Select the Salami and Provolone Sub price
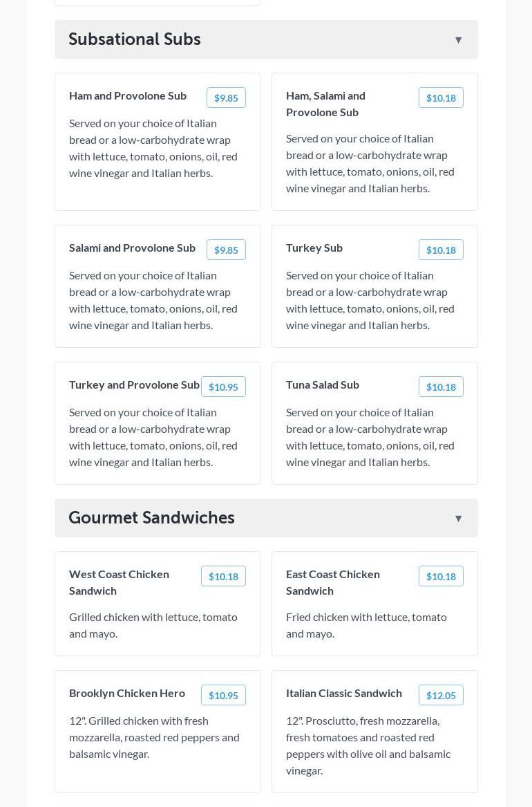This screenshot has width=532, height=807. (226, 250)
